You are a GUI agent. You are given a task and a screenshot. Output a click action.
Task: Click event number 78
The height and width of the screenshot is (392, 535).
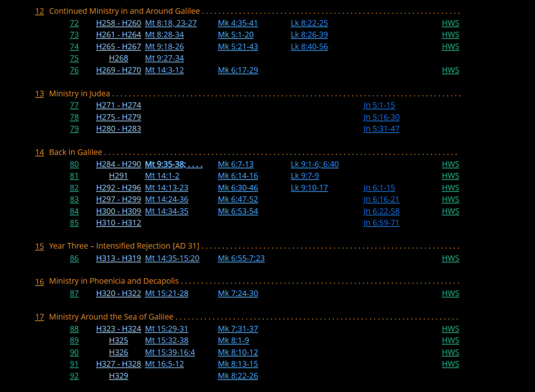coord(74,117)
